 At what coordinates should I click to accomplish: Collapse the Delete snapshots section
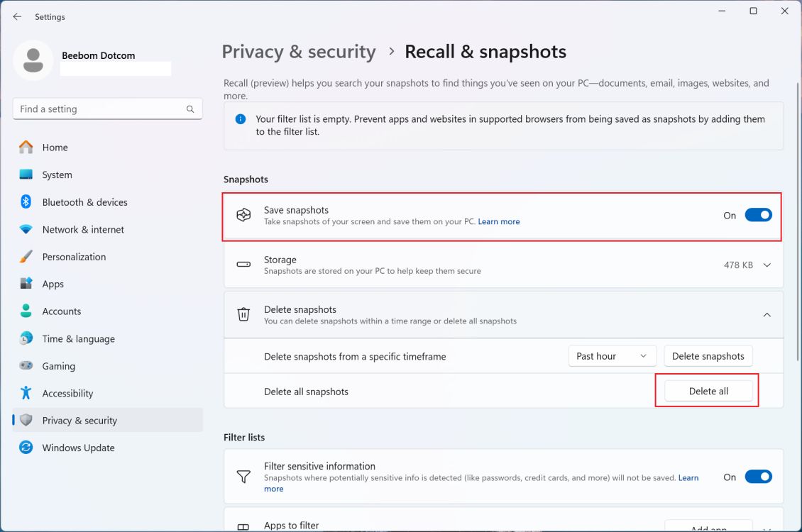point(767,314)
